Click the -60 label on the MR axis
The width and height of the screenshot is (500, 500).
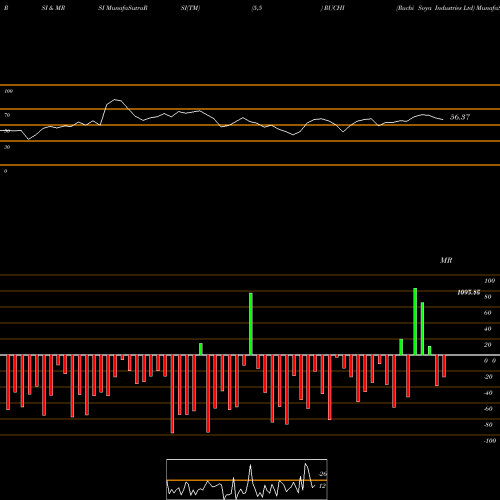[488, 409]
